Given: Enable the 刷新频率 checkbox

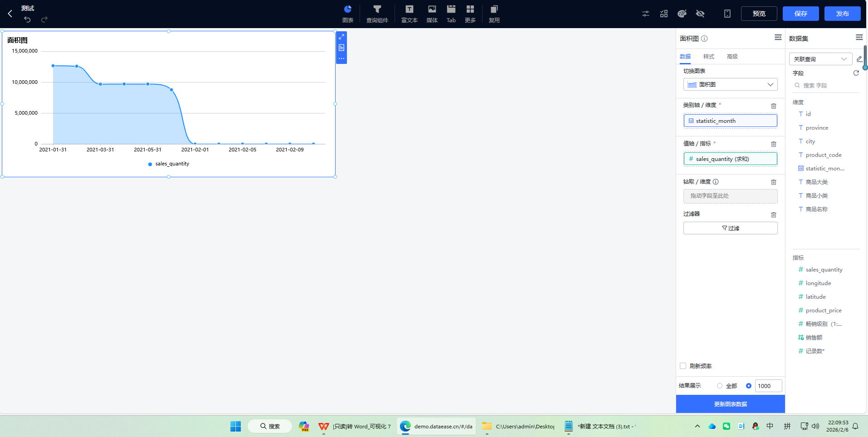Looking at the screenshot, I should (x=683, y=366).
